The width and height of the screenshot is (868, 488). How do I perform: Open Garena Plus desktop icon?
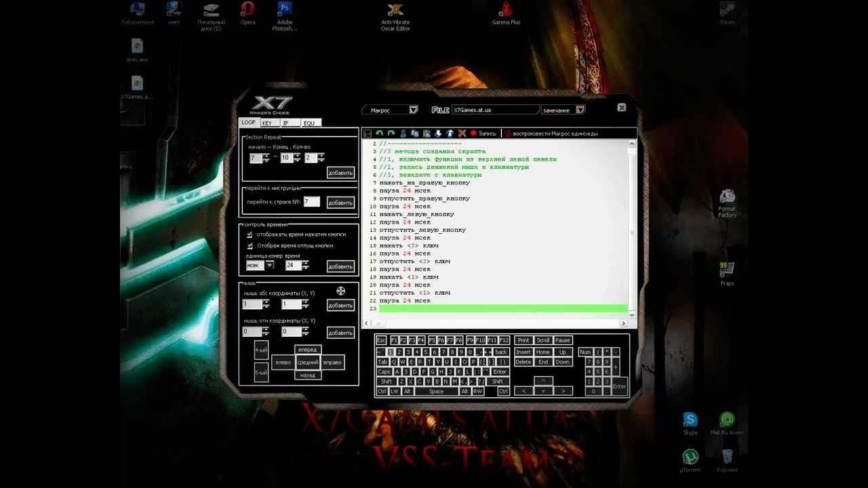pos(506,14)
